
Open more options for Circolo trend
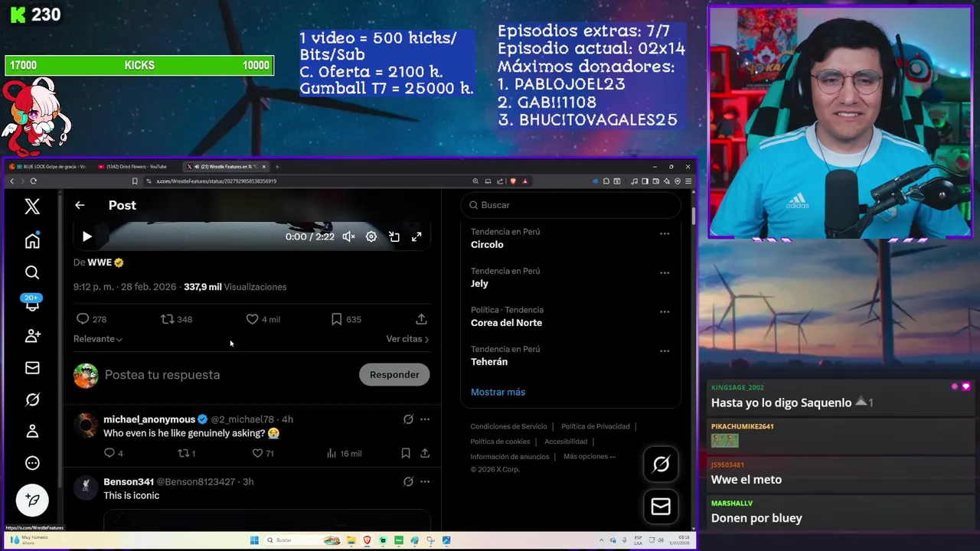tap(665, 233)
